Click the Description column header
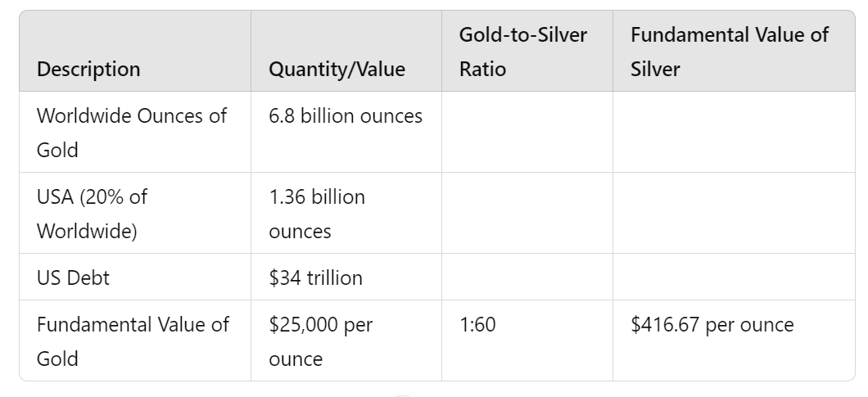This screenshot has width=868, height=397. tap(88, 70)
